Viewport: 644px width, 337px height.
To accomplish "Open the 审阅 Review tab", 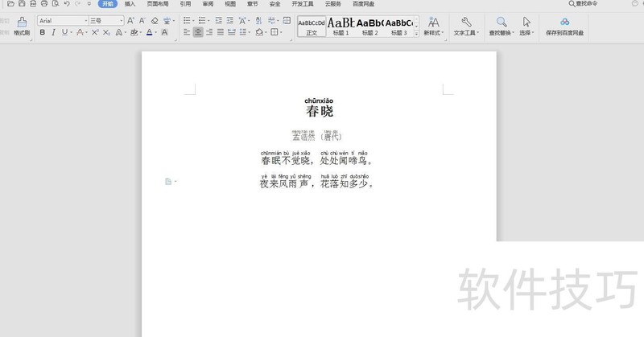I will click(x=208, y=4).
